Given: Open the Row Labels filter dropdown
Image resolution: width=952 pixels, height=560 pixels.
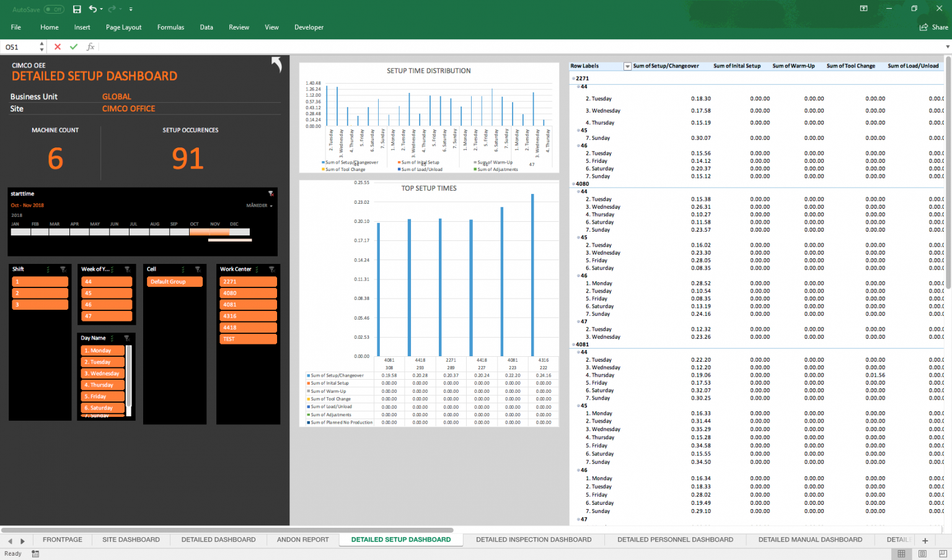Looking at the screenshot, I should click(x=627, y=66).
